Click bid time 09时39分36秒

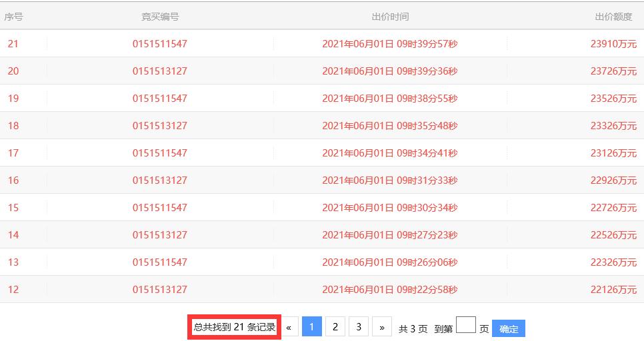pos(427,71)
